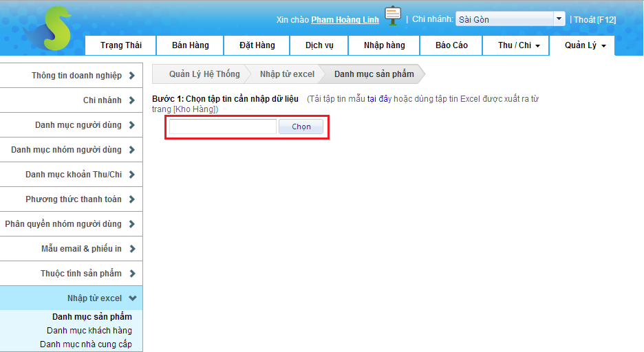Click chevron beside Mẫu email & phiếu in
Screen dimensions: 644x352
[x=131, y=249]
